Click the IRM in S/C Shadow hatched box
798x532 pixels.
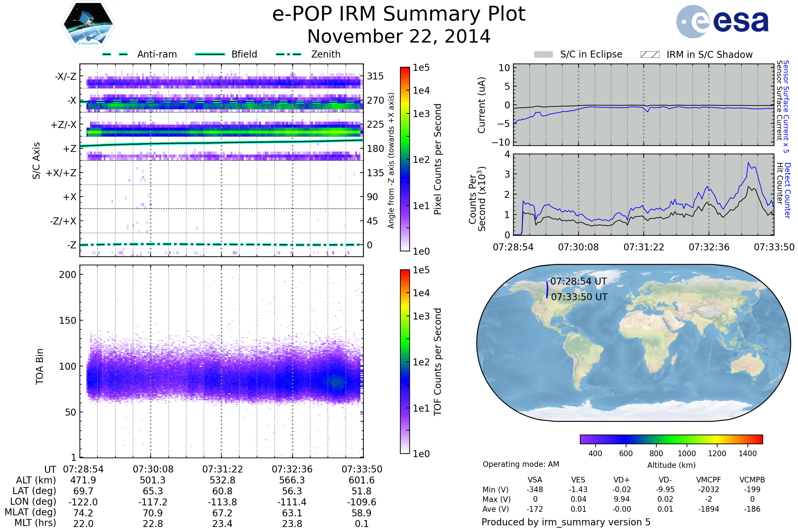(650, 55)
